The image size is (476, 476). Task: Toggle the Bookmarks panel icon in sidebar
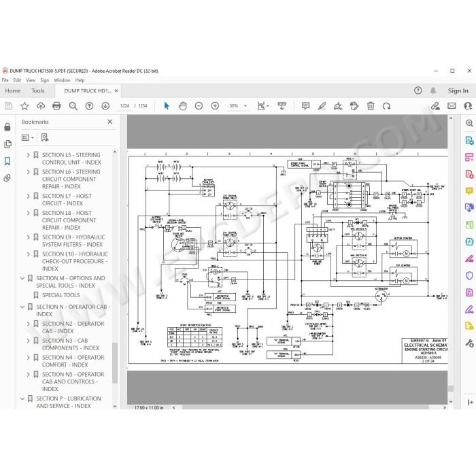click(7, 161)
